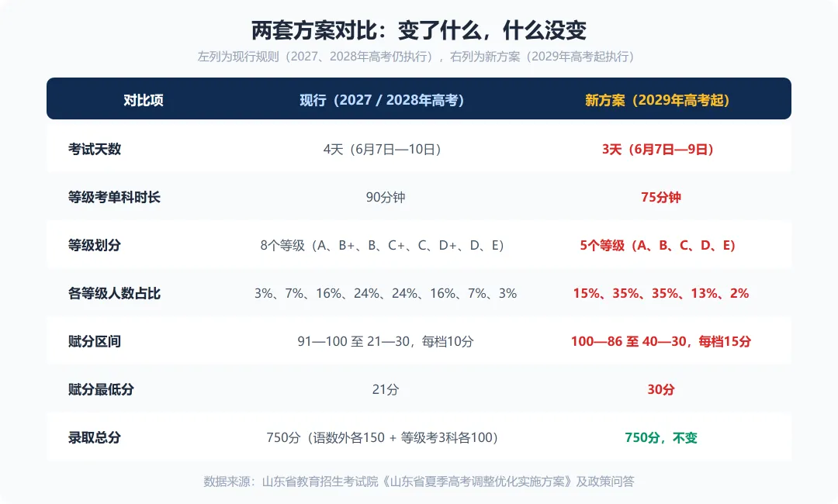Click the 21分 cell
Screen dimensions: 838x504
(x=386, y=389)
